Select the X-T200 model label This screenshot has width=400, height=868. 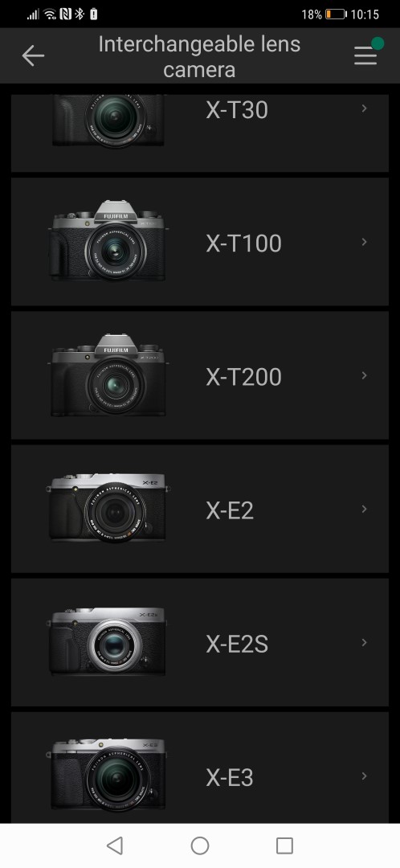point(243,377)
